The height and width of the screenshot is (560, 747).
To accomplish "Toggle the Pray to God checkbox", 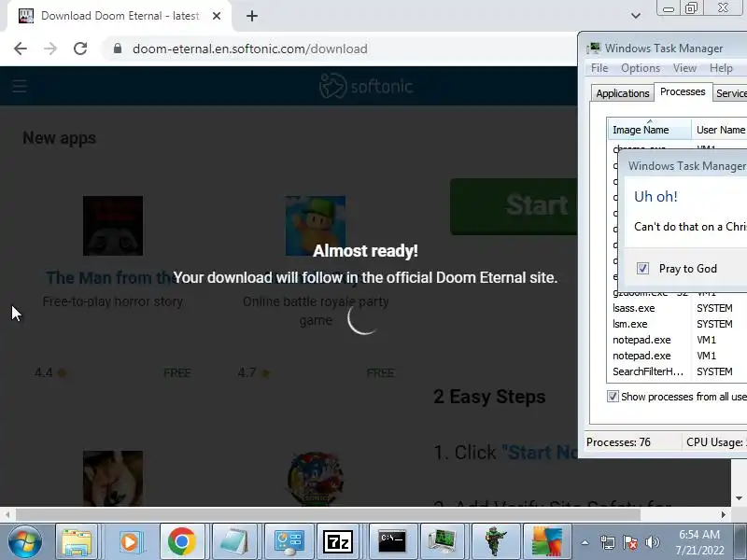I will coord(642,269).
